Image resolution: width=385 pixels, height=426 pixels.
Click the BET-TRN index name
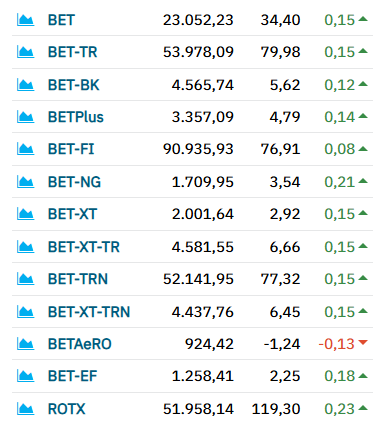point(78,279)
